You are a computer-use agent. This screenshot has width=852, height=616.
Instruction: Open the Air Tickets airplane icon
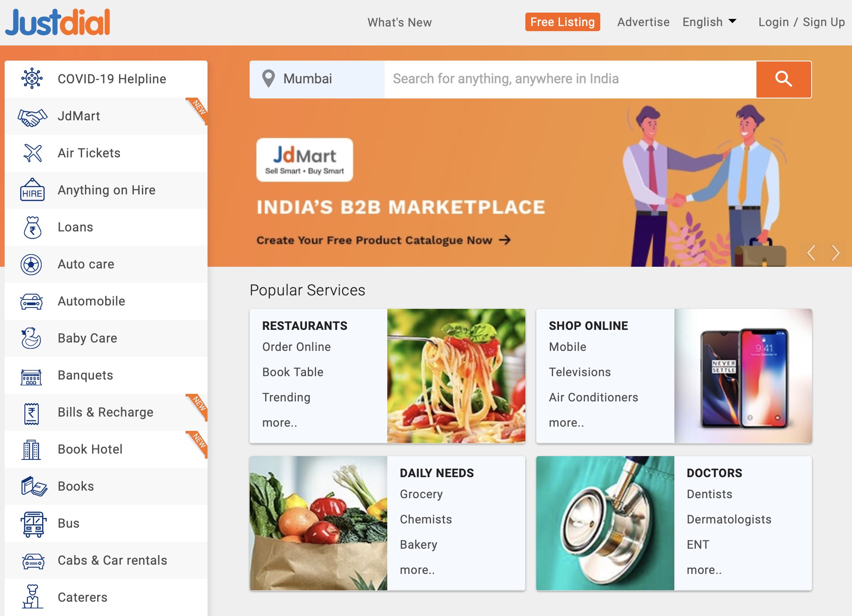(32, 153)
